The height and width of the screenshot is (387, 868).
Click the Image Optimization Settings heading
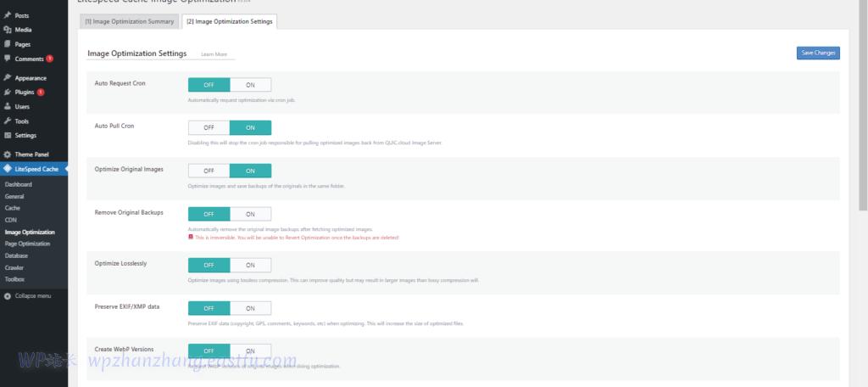[x=137, y=53]
